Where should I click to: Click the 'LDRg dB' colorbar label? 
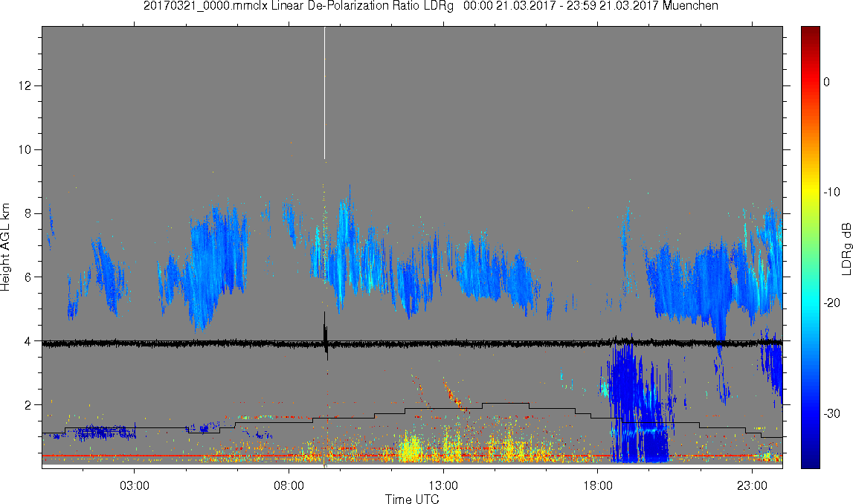846,248
